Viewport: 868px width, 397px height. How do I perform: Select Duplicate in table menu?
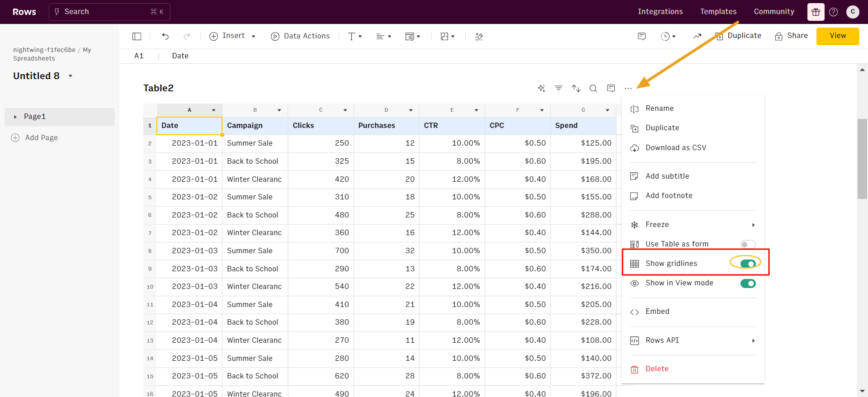click(x=693, y=128)
